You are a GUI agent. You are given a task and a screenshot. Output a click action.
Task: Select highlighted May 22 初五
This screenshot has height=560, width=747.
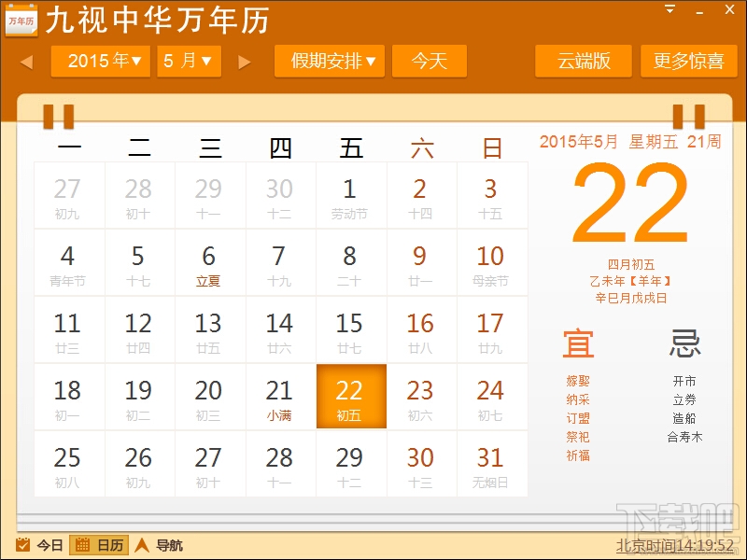point(351,398)
